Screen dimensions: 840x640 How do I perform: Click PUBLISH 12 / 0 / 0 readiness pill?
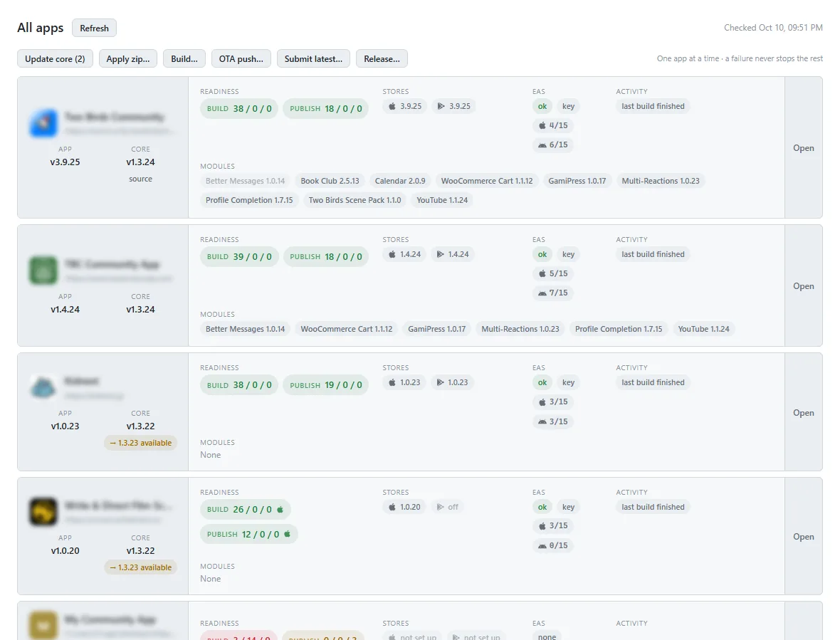pyautogui.click(x=249, y=534)
